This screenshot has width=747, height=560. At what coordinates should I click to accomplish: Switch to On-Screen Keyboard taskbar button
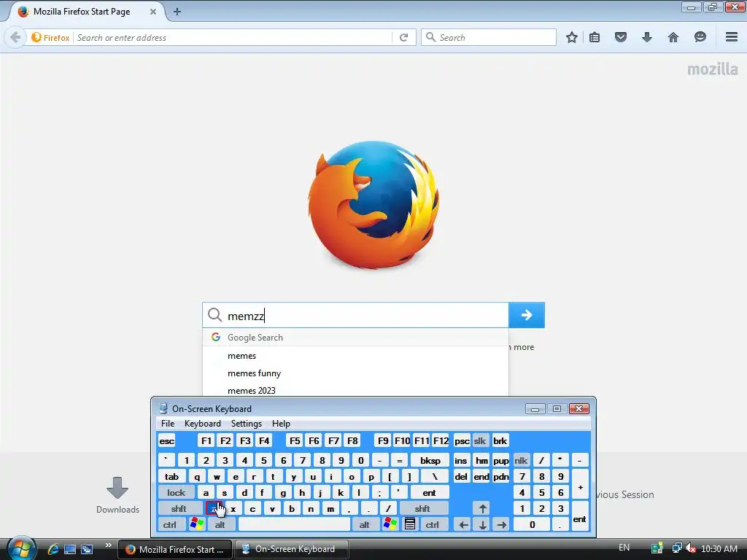pos(292,549)
